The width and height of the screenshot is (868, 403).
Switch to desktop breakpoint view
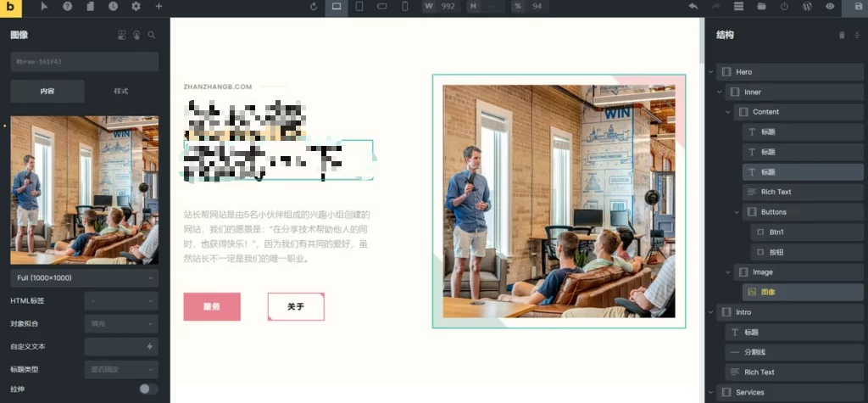tap(337, 6)
